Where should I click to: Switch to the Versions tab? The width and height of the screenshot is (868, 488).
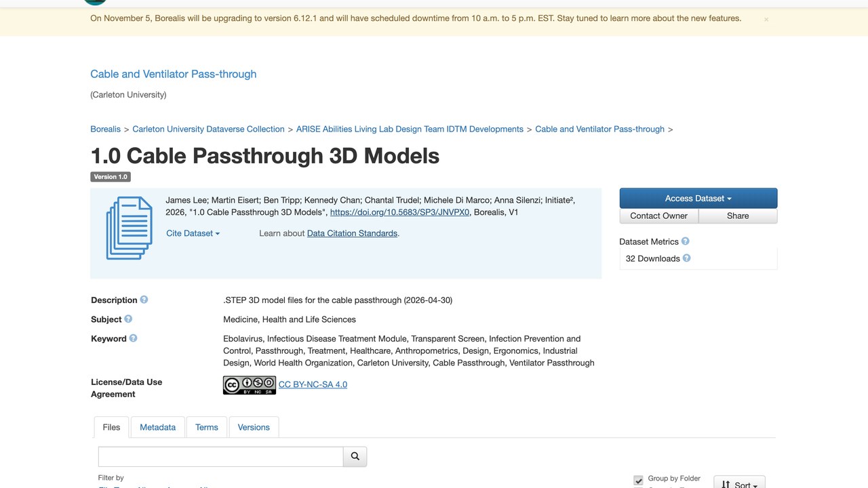click(254, 427)
